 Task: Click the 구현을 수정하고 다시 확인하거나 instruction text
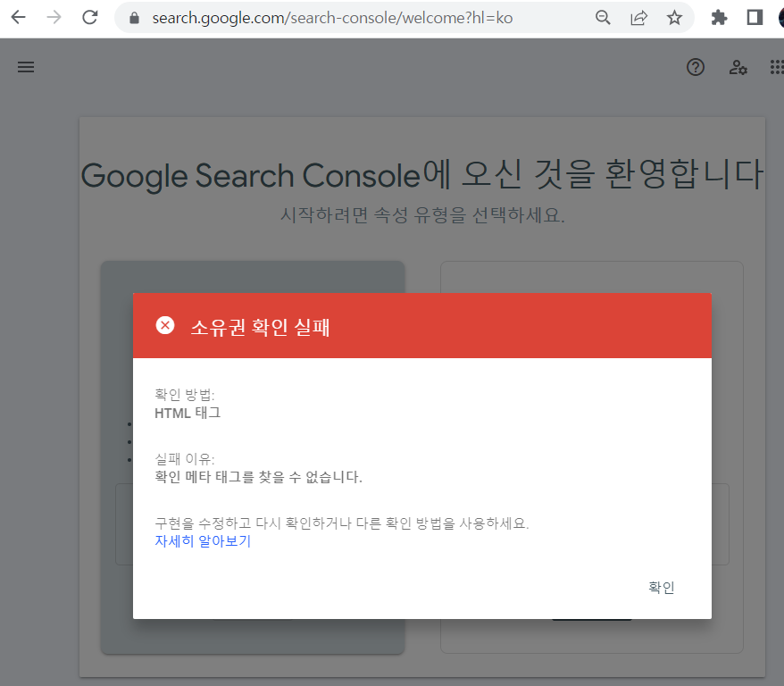click(x=342, y=523)
